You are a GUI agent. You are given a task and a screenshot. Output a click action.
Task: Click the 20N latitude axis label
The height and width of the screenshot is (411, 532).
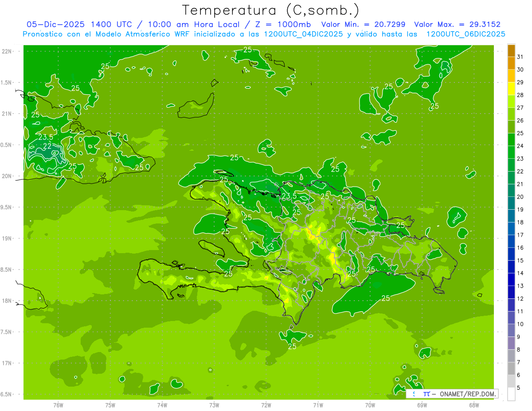point(8,176)
